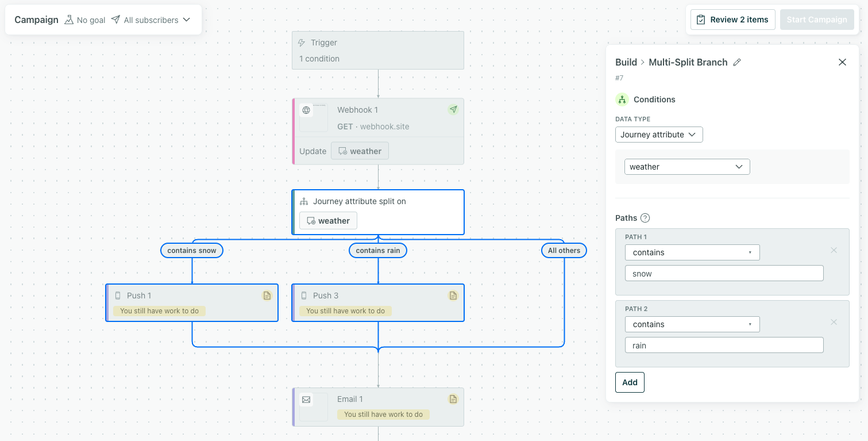This screenshot has height=441, width=868.
Task: Click the Review 2 items button
Action: pyautogui.click(x=732, y=19)
